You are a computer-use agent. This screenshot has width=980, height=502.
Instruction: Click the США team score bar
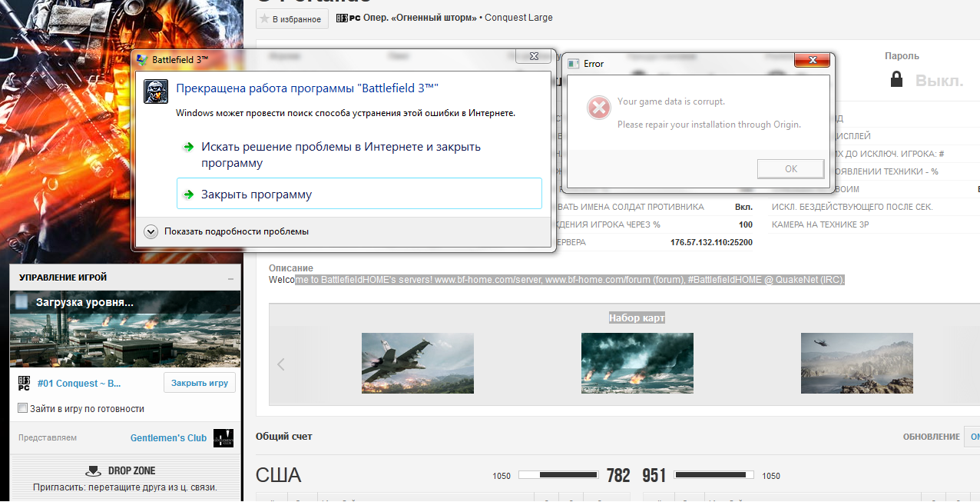coord(558,475)
